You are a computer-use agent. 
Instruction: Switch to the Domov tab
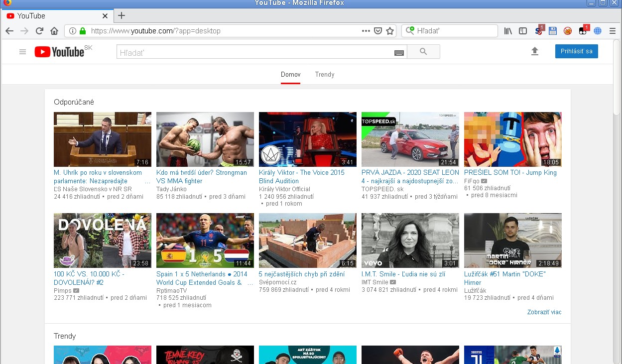[x=291, y=75]
